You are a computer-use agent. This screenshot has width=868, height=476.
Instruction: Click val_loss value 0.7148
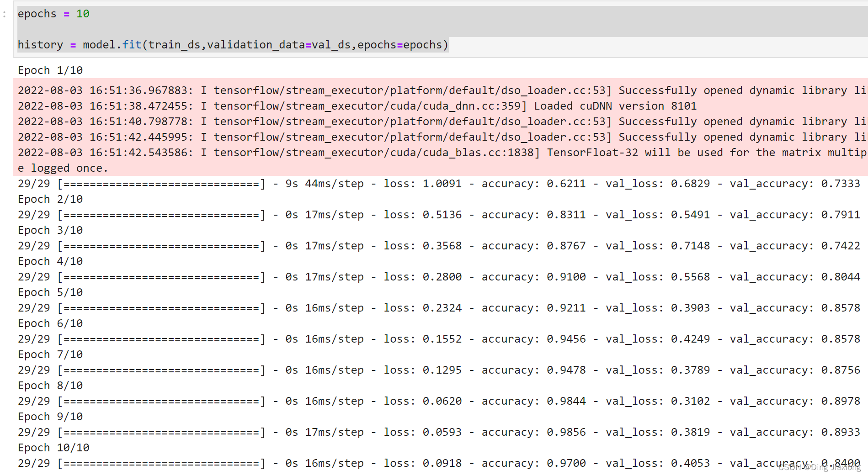tap(690, 246)
